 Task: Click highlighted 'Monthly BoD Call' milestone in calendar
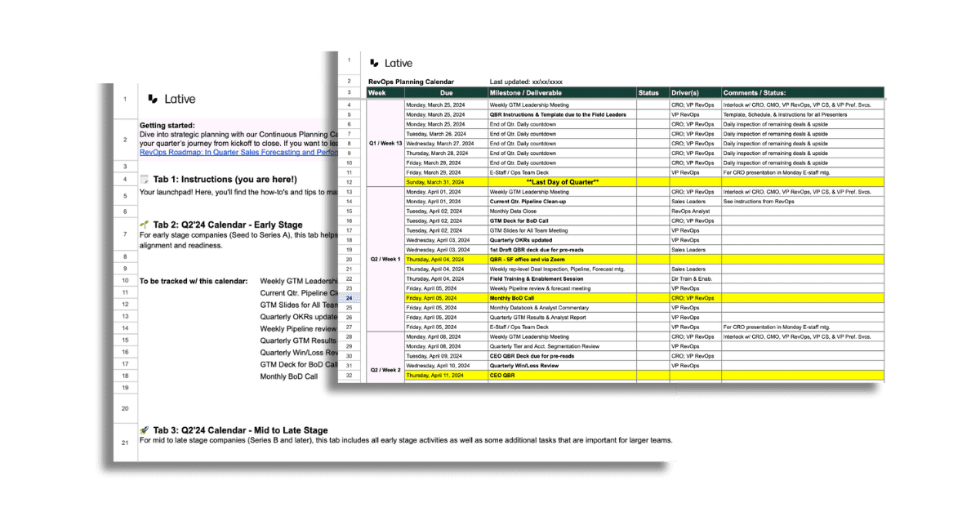tap(561, 298)
